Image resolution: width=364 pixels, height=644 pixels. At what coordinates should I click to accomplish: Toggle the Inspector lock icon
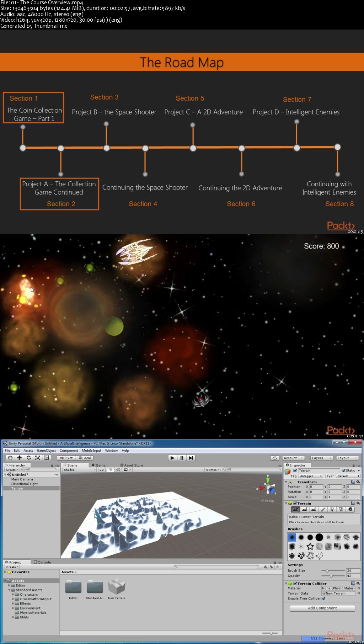[x=354, y=465]
